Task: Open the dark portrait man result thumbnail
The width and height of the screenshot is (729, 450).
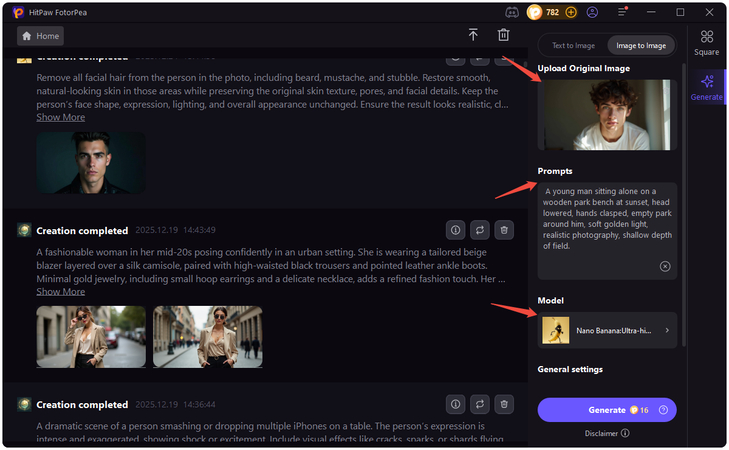Action: [91, 163]
